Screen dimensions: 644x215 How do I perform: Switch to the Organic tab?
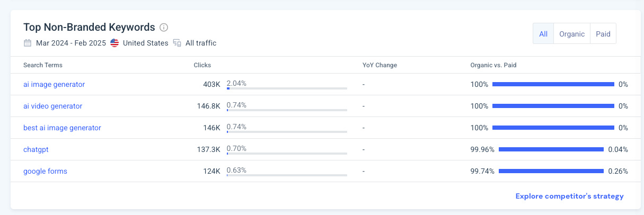(x=572, y=34)
